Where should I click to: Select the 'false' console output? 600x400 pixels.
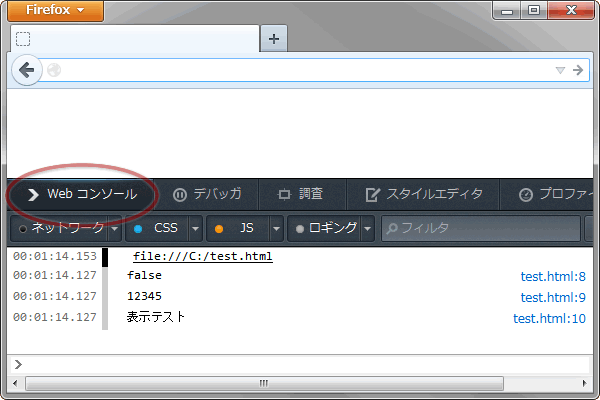pos(144,276)
